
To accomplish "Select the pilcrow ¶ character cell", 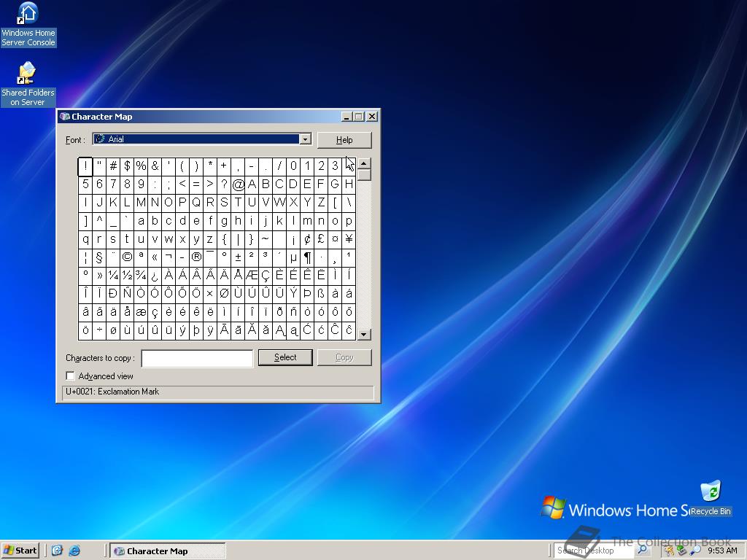I will pos(307,257).
